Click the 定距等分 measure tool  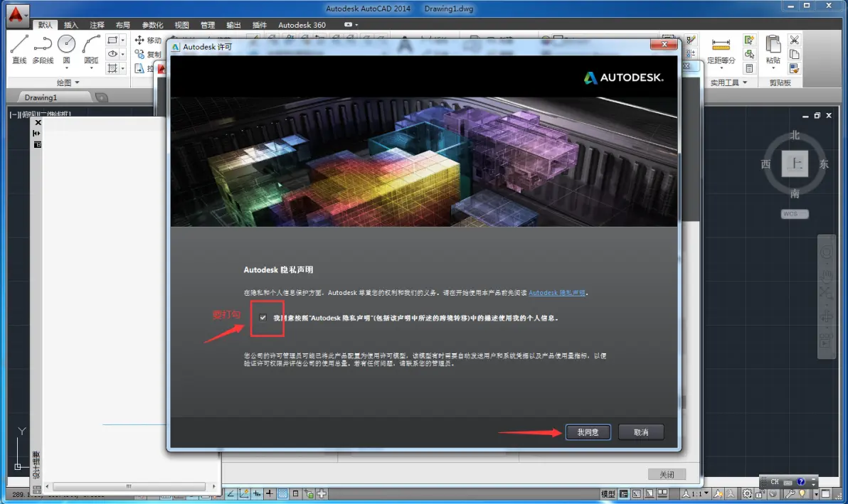(721, 50)
